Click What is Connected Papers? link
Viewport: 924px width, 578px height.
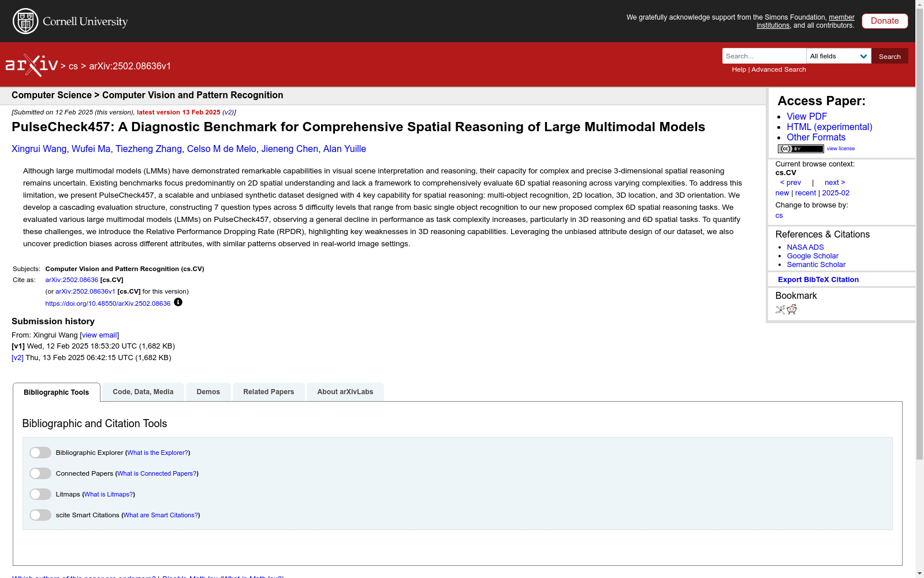[x=157, y=474]
